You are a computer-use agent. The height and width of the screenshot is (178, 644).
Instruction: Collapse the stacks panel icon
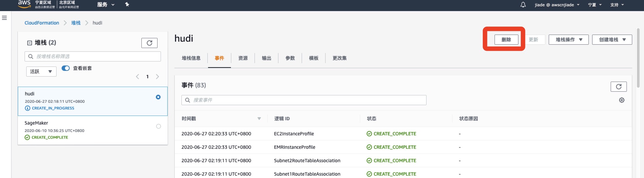tap(30, 43)
